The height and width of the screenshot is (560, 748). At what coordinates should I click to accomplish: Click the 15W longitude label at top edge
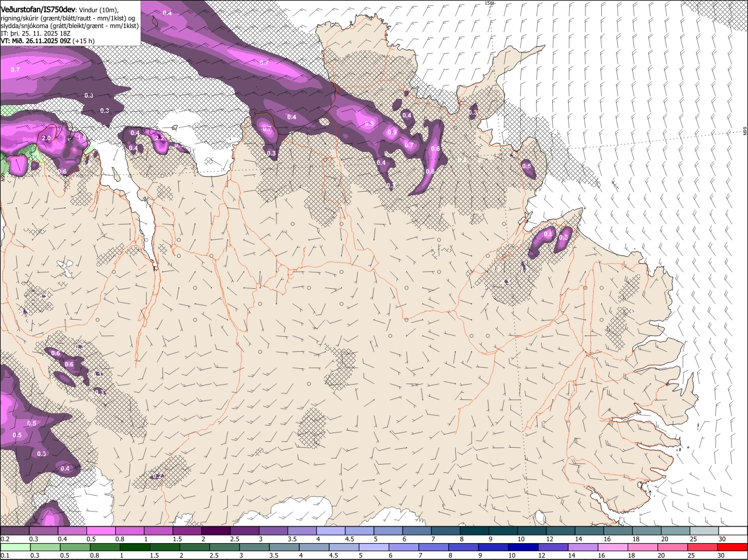489,3
